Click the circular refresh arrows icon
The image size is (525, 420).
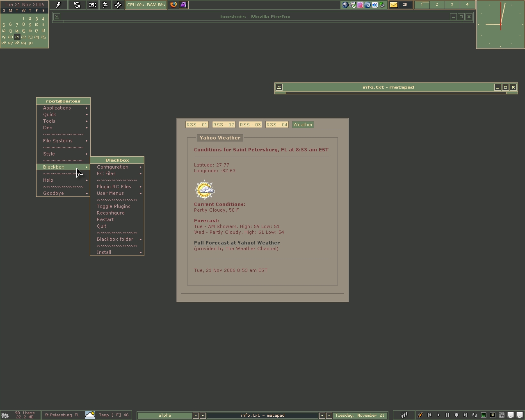[77, 5]
